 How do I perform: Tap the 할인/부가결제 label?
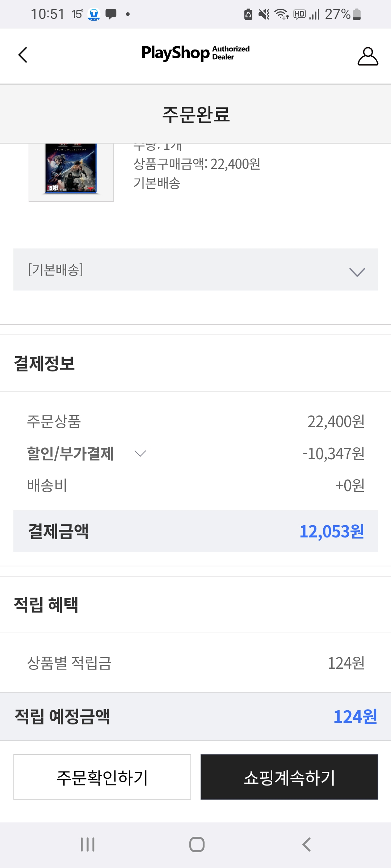point(71,454)
